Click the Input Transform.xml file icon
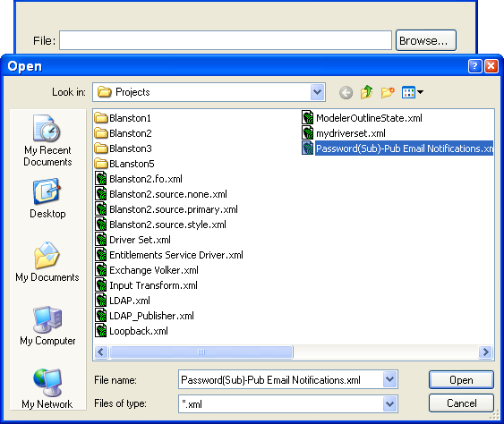Screen dimensions: 504x424 pyautogui.click(x=101, y=285)
